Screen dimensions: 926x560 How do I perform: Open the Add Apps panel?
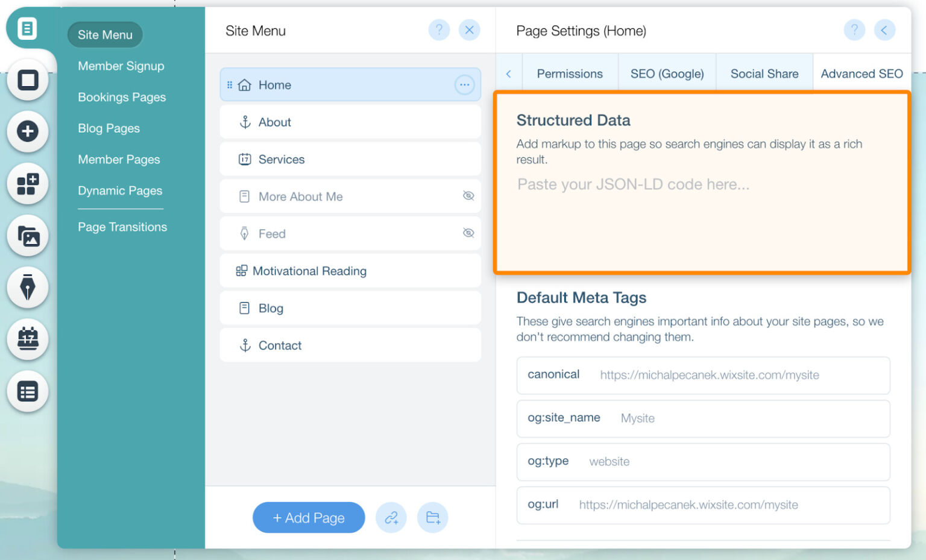click(x=28, y=184)
